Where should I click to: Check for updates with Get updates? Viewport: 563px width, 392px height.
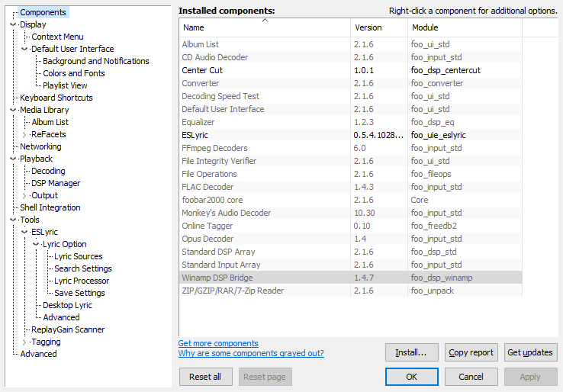(530, 352)
